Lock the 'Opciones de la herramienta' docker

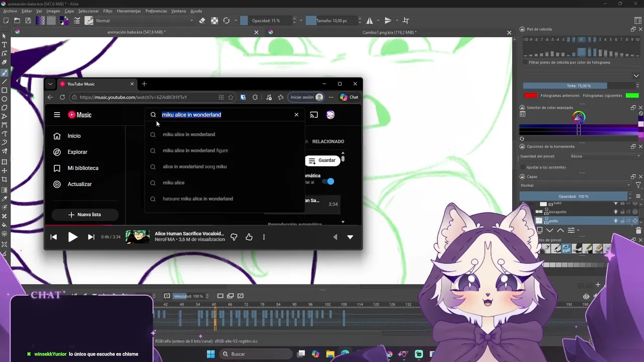pyautogui.click(x=522, y=146)
